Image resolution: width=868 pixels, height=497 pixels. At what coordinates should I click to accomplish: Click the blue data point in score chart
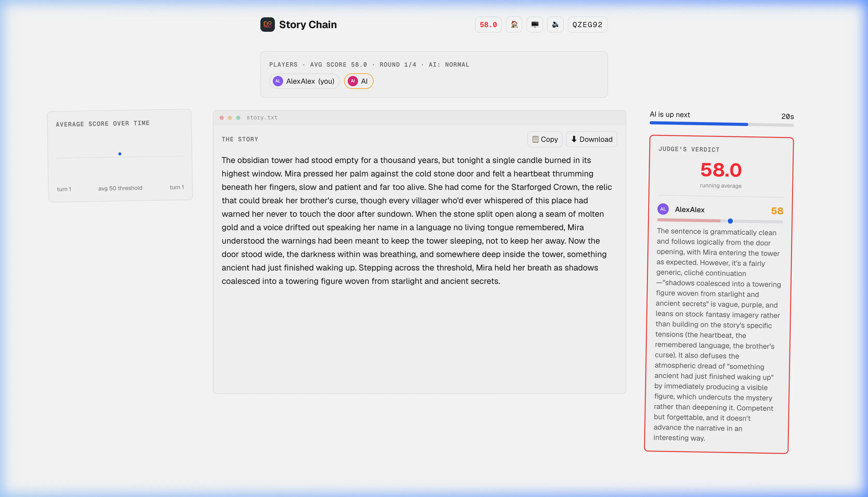[120, 154]
